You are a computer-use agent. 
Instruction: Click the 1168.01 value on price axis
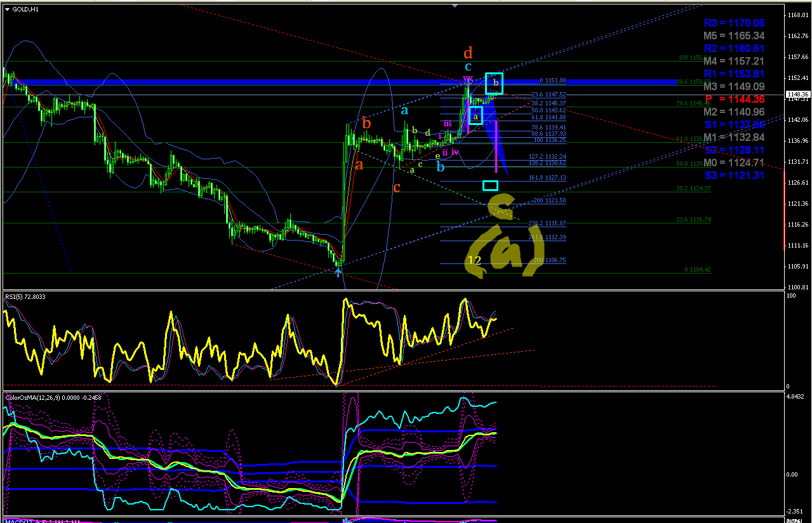tap(797, 15)
